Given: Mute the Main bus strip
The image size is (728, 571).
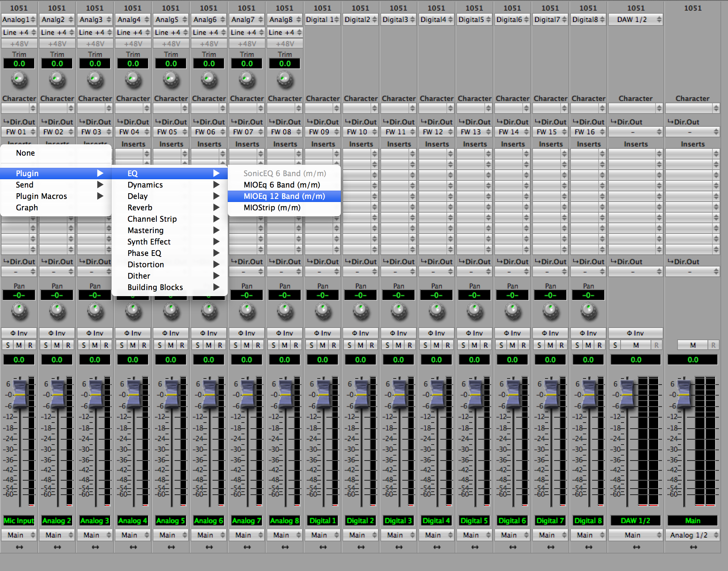Looking at the screenshot, I should pyautogui.click(x=693, y=345).
